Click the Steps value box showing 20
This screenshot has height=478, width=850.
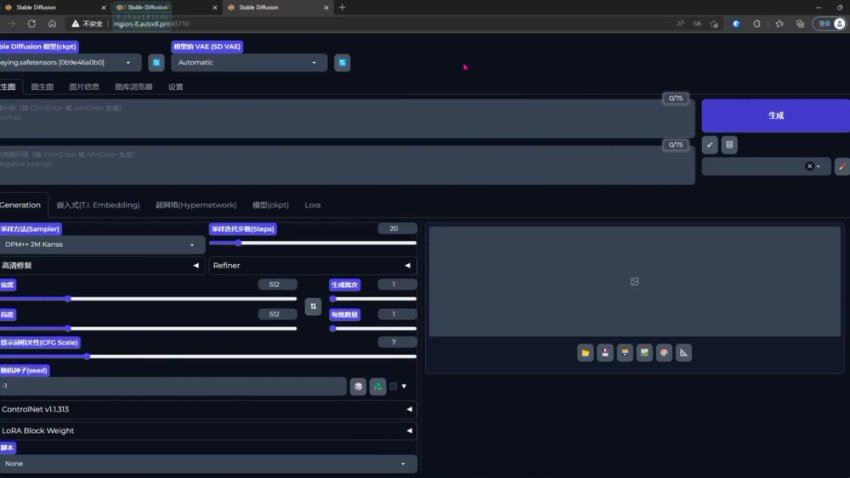397,229
